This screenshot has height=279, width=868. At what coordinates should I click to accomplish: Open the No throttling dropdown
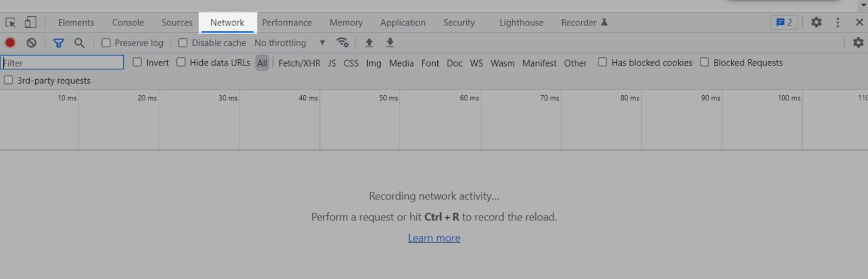[x=290, y=43]
